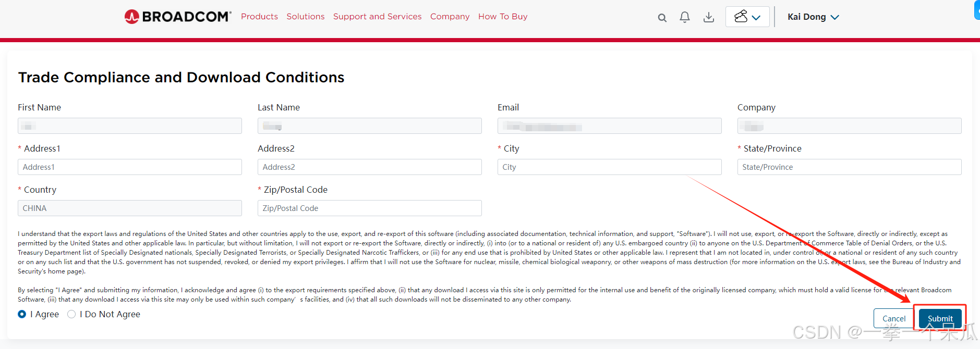Click the State/Province label
The image size is (980, 349).
pyautogui.click(x=772, y=148)
